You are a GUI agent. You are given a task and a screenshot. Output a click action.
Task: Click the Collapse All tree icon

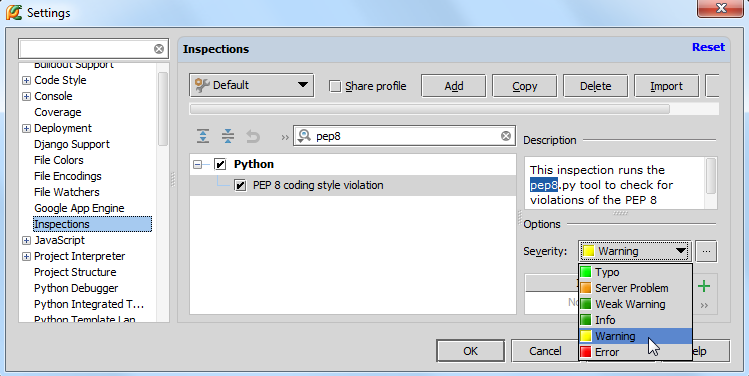[x=228, y=136]
